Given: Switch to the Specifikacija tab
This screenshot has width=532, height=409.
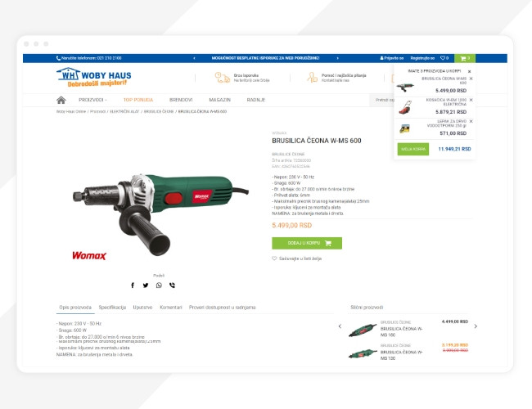Looking at the screenshot, I should point(112,308).
